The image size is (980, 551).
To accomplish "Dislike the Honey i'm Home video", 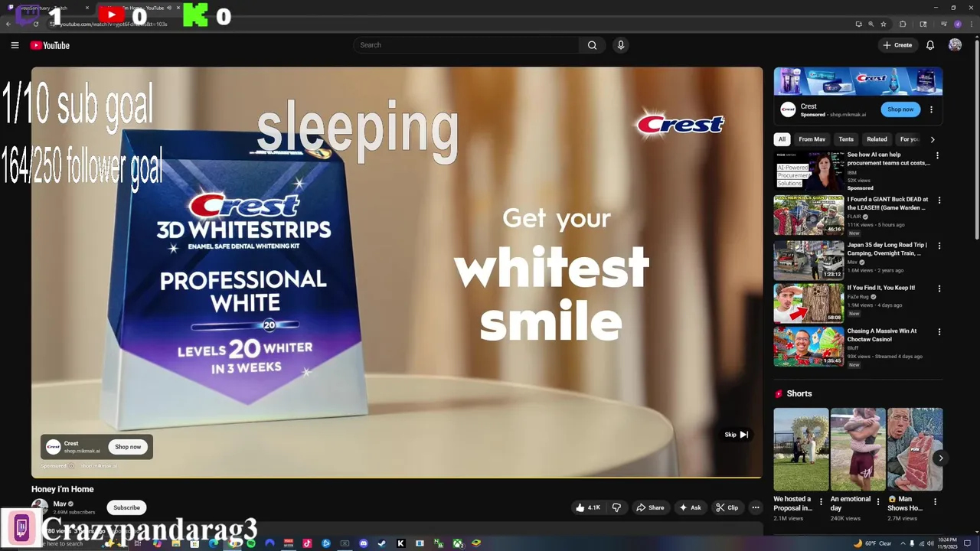I will 617,507.
